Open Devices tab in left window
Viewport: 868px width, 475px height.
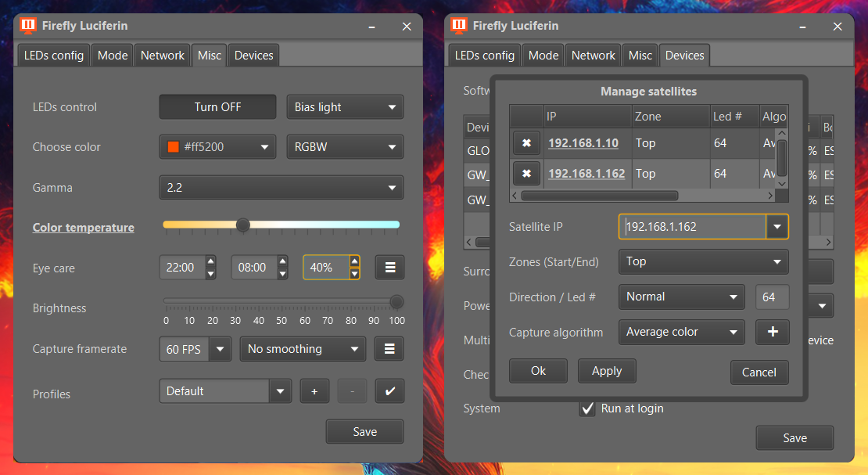(x=253, y=56)
